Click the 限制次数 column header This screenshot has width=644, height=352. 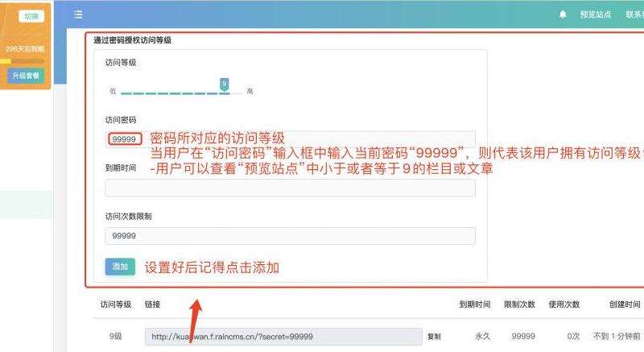pos(519,304)
